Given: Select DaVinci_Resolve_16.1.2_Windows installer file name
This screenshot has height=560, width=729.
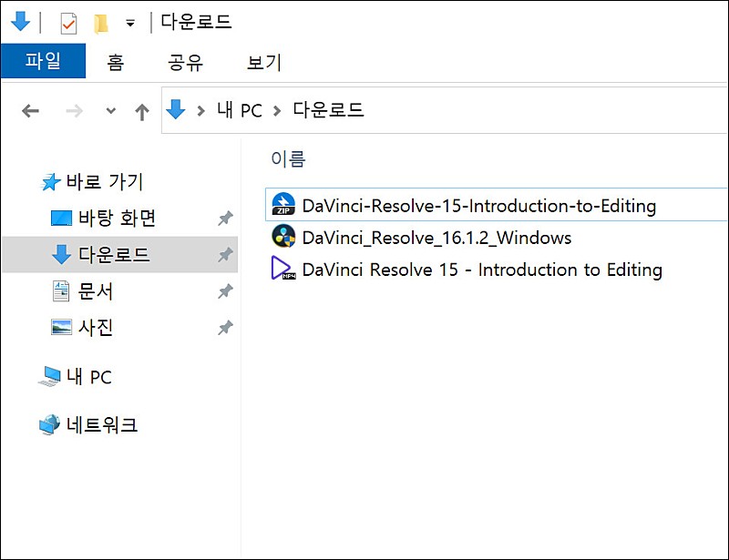Looking at the screenshot, I should (436, 238).
